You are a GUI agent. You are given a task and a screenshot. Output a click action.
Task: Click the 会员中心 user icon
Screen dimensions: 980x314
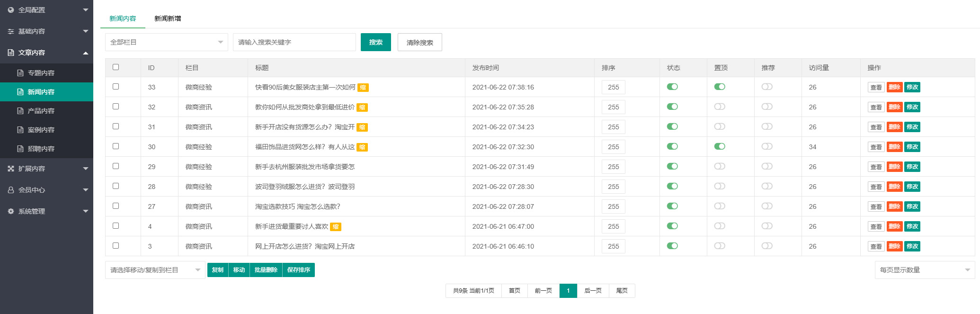click(x=11, y=190)
